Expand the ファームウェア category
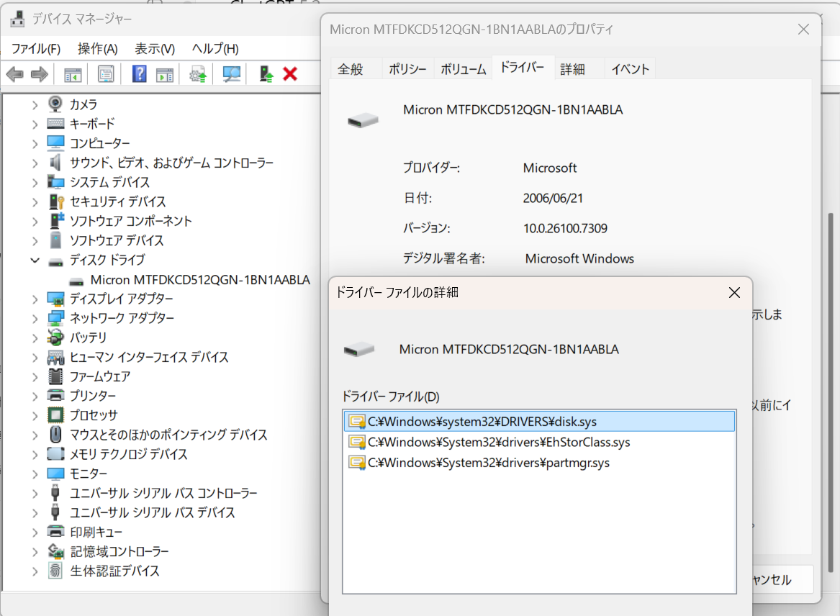This screenshot has width=840, height=616. [x=35, y=376]
